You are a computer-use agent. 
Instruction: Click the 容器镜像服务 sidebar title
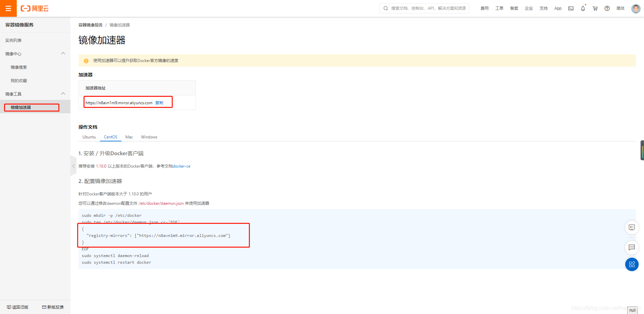(x=19, y=25)
